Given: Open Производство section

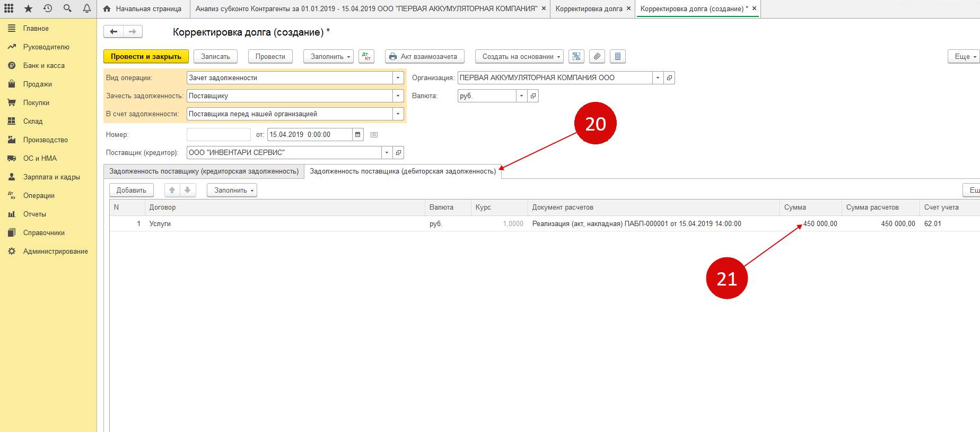Looking at the screenshot, I should (x=48, y=140).
